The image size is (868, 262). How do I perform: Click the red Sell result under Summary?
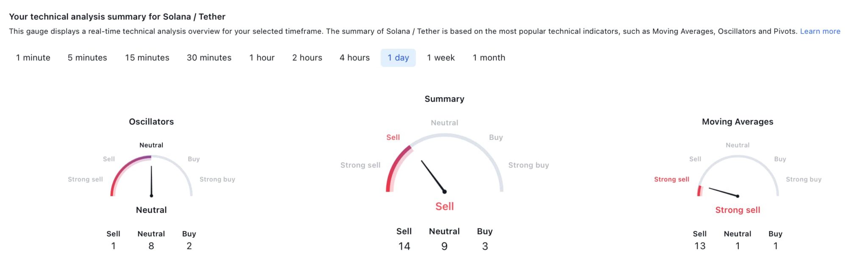point(444,206)
